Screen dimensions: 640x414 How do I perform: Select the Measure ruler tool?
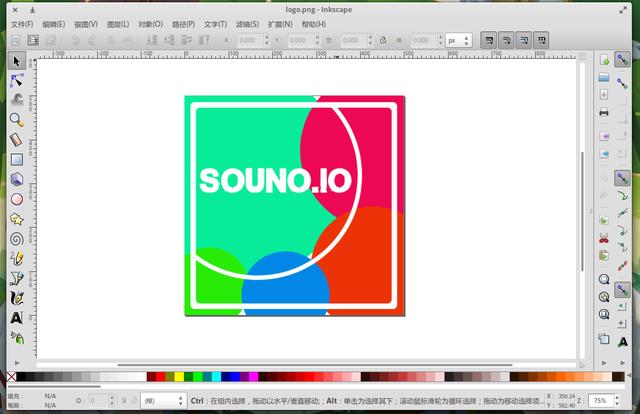(16, 140)
